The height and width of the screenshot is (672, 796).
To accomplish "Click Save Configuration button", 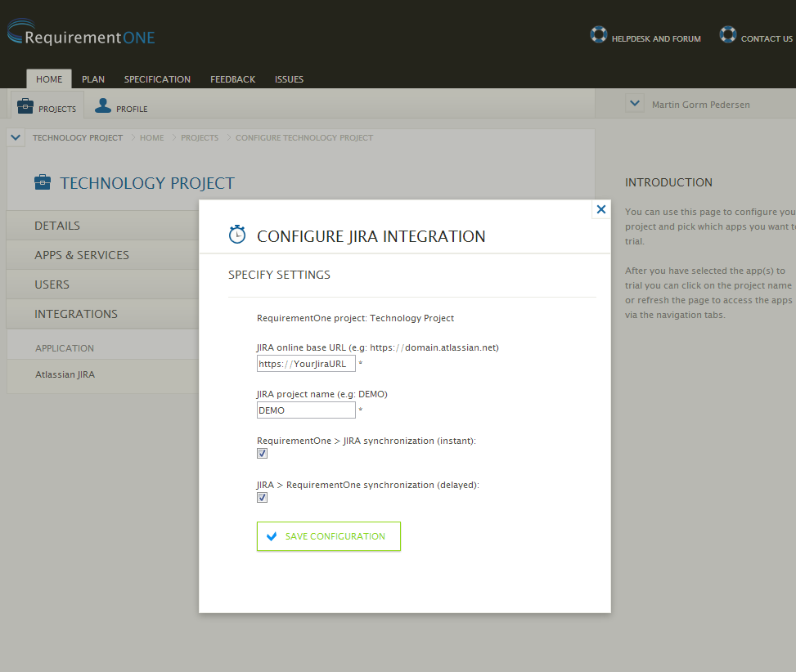I will (x=328, y=536).
